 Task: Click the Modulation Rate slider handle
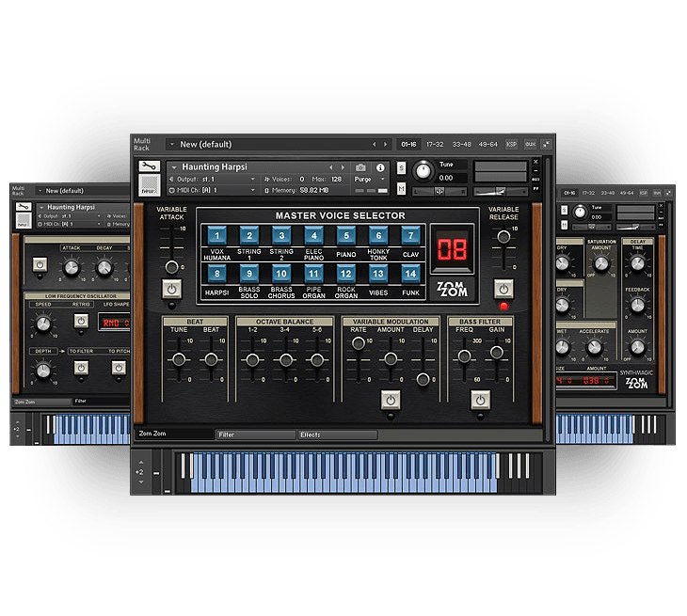pos(359,343)
